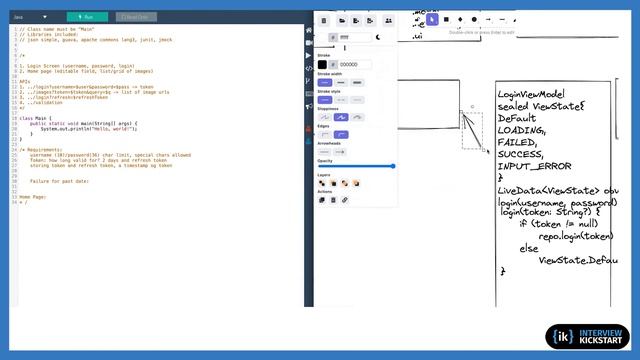Click the "/* Requirements:" comment line
The height and width of the screenshot is (360, 640).
point(41,150)
